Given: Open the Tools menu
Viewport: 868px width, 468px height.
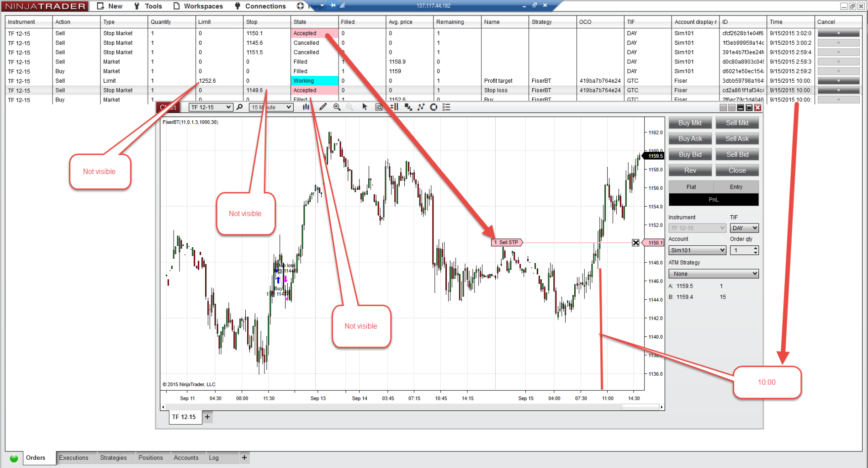Looking at the screenshot, I should point(148,6).
